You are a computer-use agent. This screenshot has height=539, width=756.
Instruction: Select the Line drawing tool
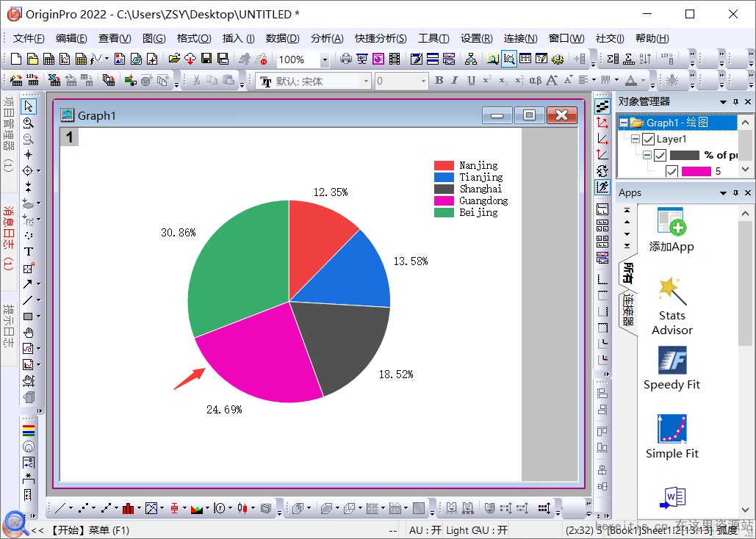point(27,300)
